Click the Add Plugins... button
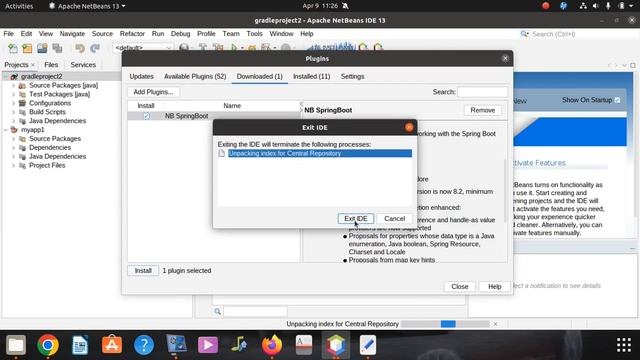 point(153,92)
